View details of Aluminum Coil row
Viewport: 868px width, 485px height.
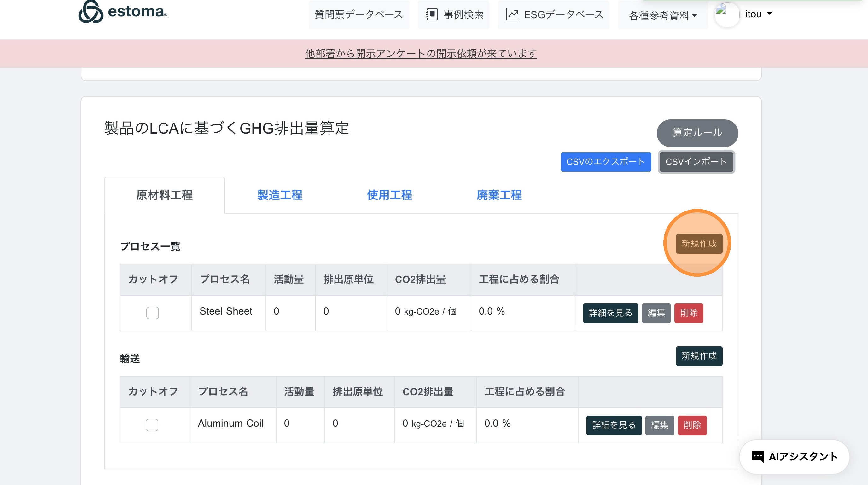point(614,425)
